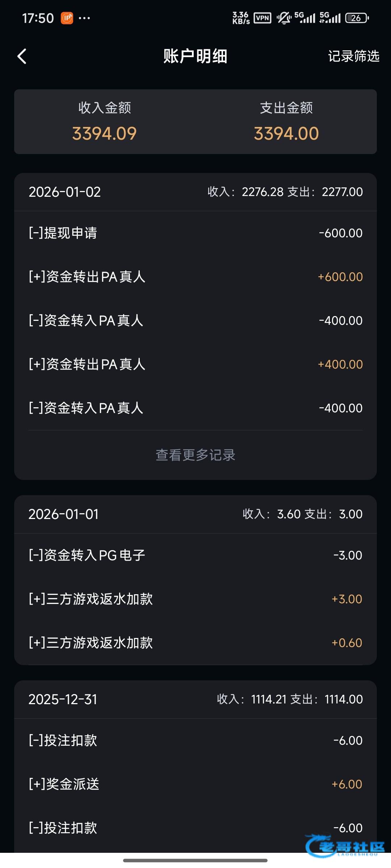Tap the muted notification bell icon
This screenshot has height=868, width=391.
[x=284, y=18]
